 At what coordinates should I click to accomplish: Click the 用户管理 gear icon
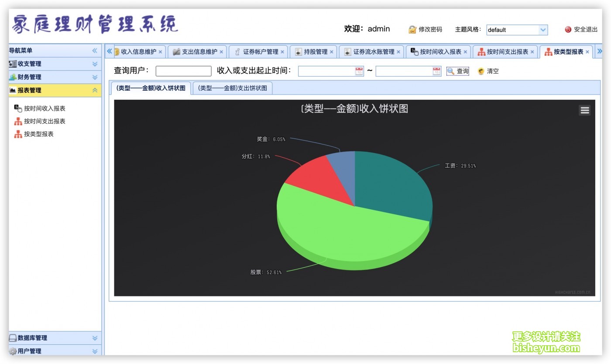13,351
